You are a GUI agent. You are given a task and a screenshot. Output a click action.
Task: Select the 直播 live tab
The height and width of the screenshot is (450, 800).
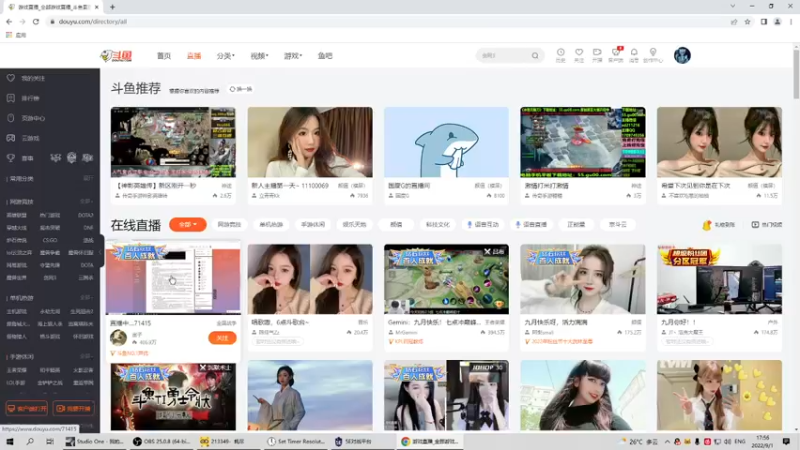click(x=194, y=56)
